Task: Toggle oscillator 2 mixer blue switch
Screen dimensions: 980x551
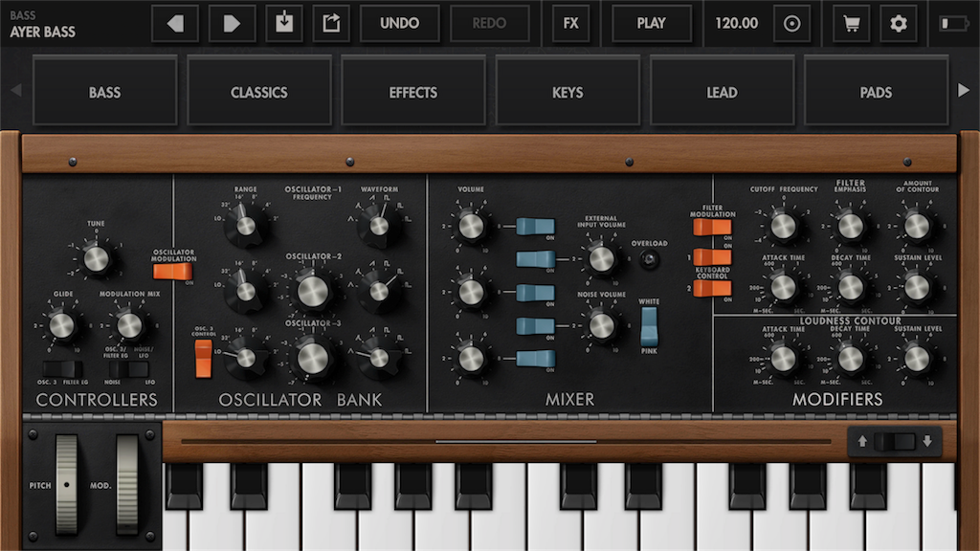Action: [x=536, y=293]
